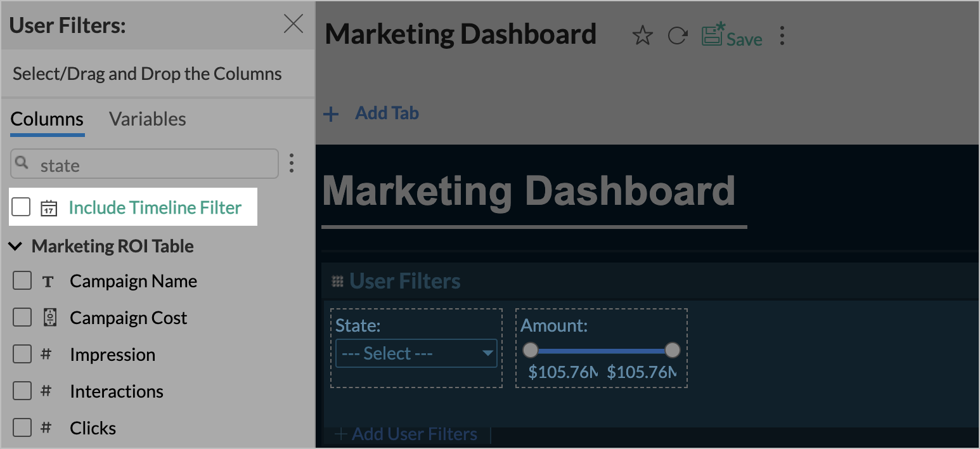The width and height of the screenshot is (980, 449).
Task: Close the User Filters panel
Action: (x=293, y=24)
